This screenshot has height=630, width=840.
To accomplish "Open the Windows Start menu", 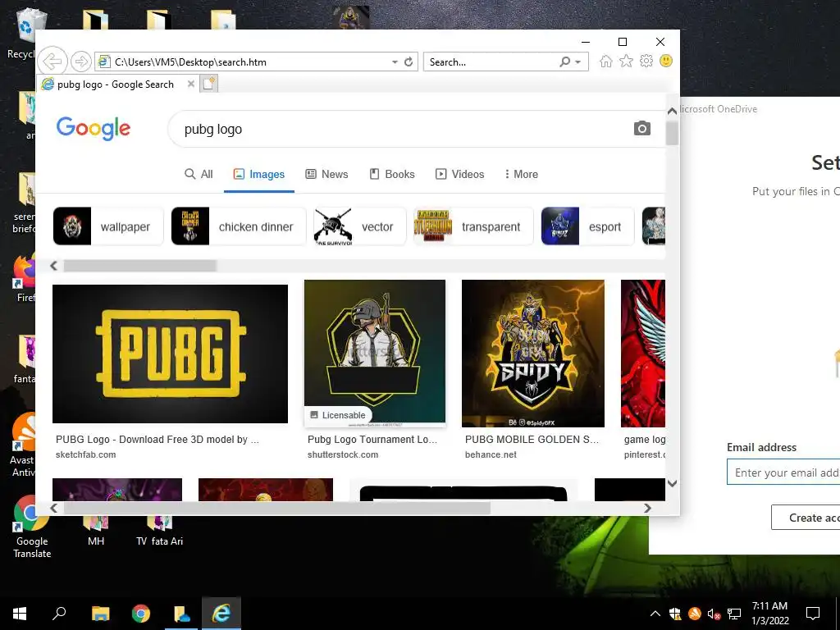I will [x=20, y=614].
